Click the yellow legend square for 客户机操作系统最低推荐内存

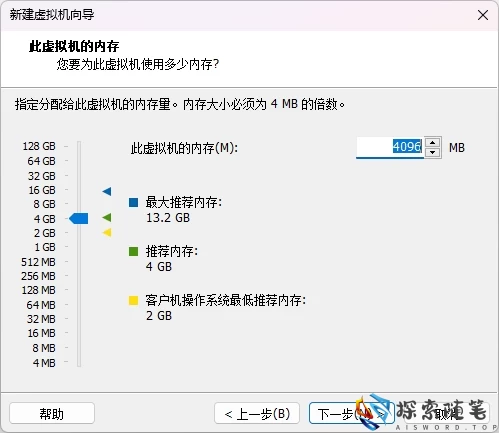click(133, 300)
